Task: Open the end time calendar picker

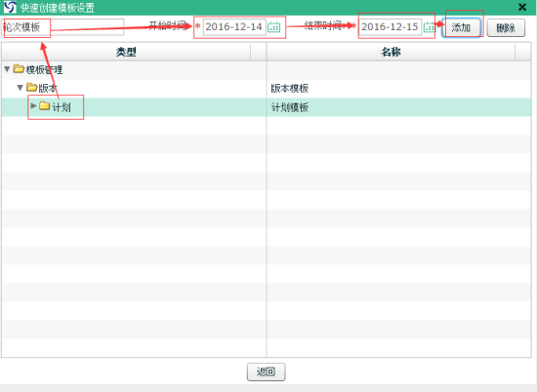Action: click(x=429, y=26)
